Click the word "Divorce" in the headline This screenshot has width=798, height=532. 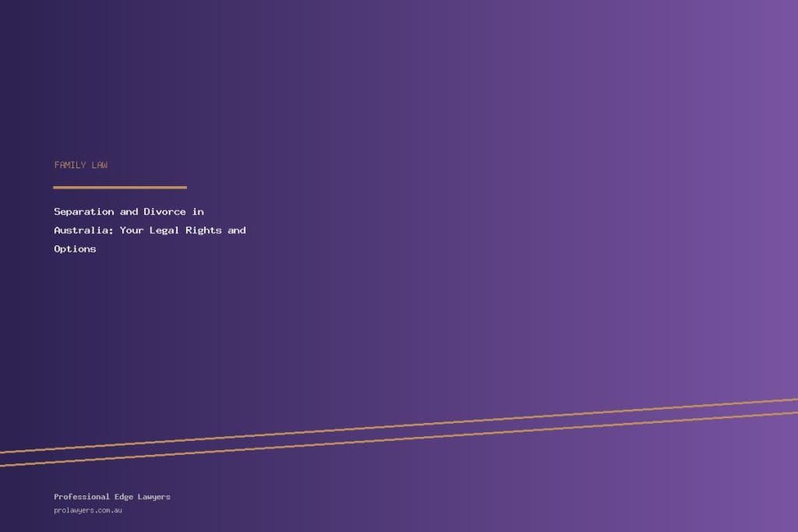coord(164,212)
